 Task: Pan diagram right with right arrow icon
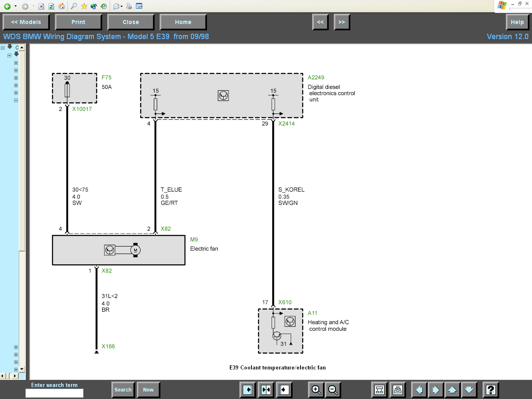(x=436, y=390)
